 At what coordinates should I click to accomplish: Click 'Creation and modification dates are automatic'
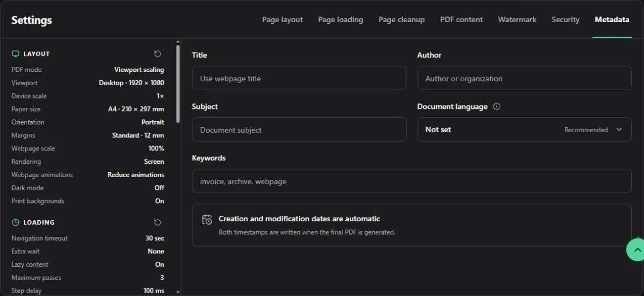(299, 219)
